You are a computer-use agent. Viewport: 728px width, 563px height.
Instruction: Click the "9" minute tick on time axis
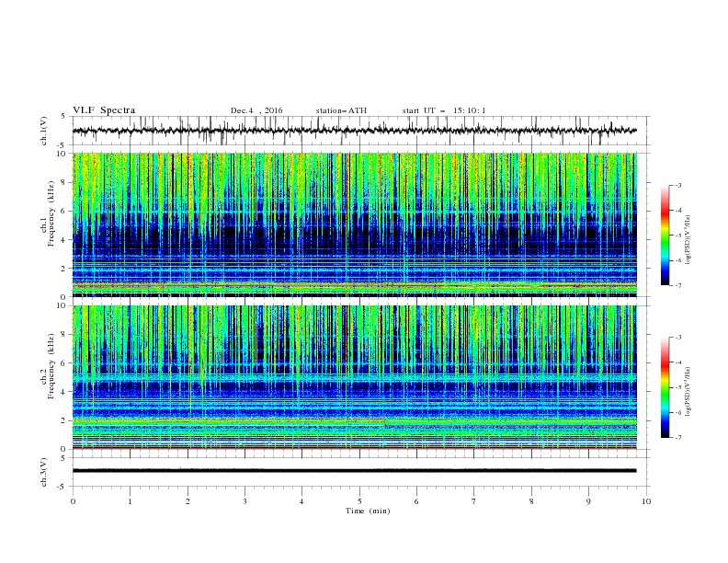click(x=588, y=501)
